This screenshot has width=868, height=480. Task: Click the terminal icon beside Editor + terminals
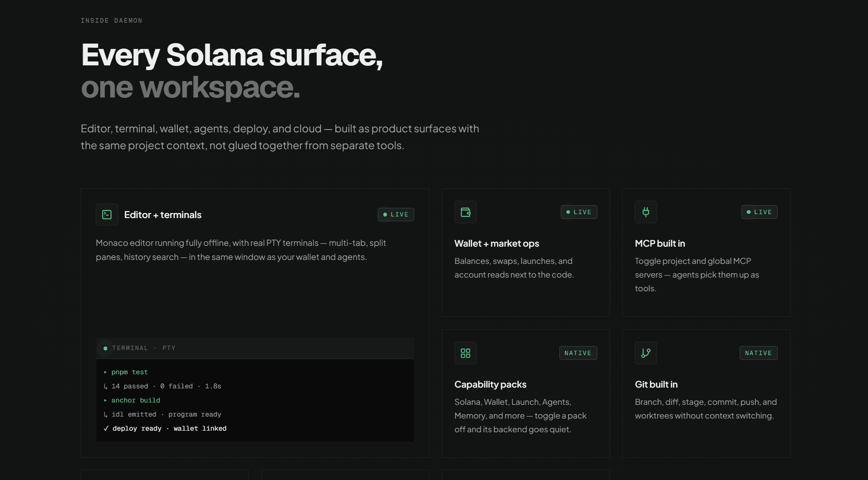107,215
